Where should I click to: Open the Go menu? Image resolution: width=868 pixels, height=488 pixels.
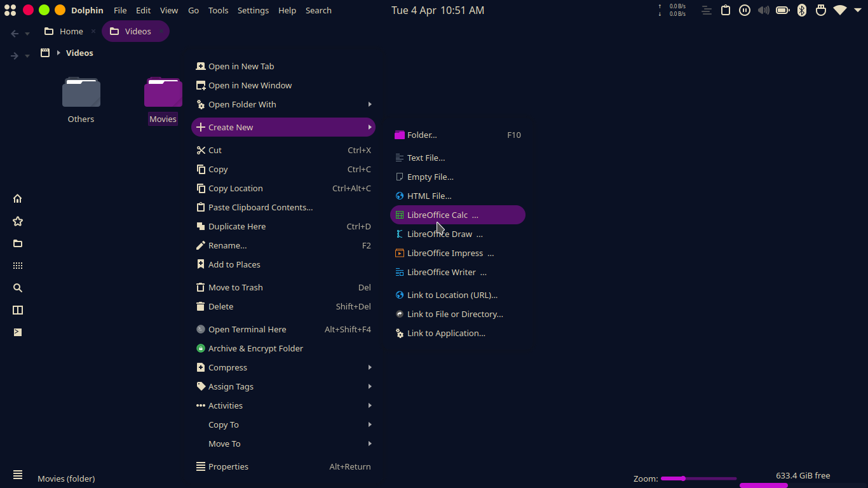coord(194,10)
